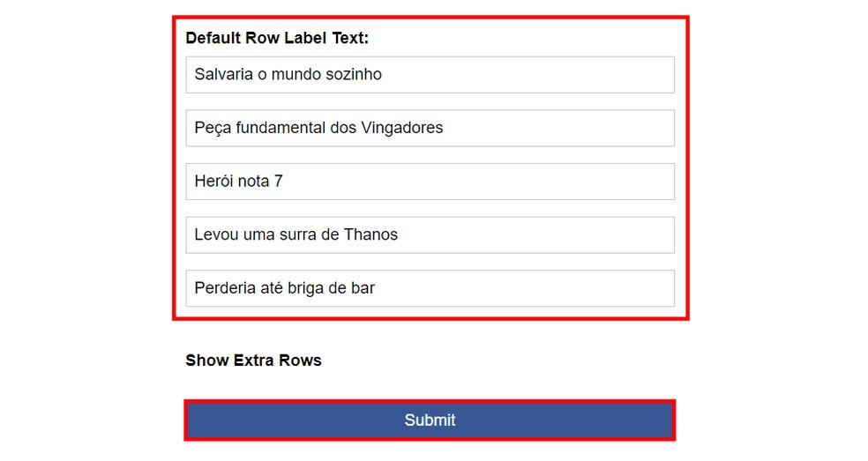Focus the 'Peça fundamental dos Vingadores' field
This screenshot has width=868, height=461.
430,128
